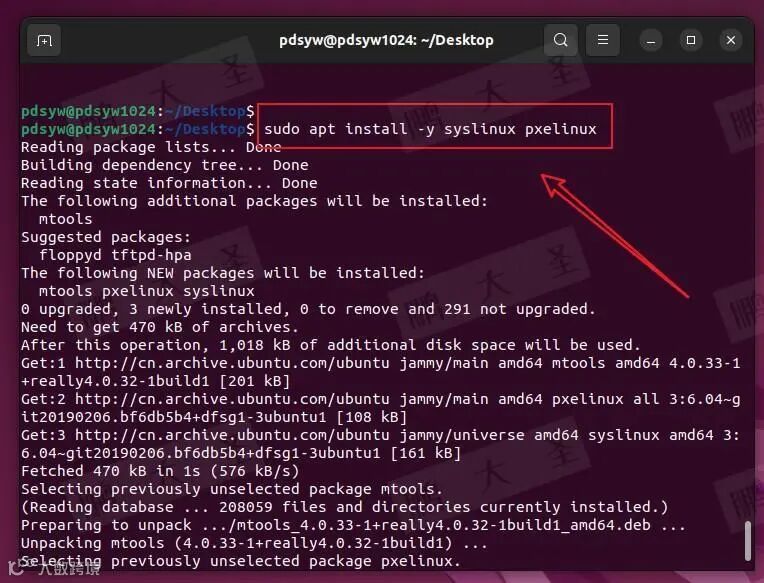Click the window title pdsyw@pdsyw1024: ~/Desktop
This screenshot has height=583, width=764.
coord(386,40)
